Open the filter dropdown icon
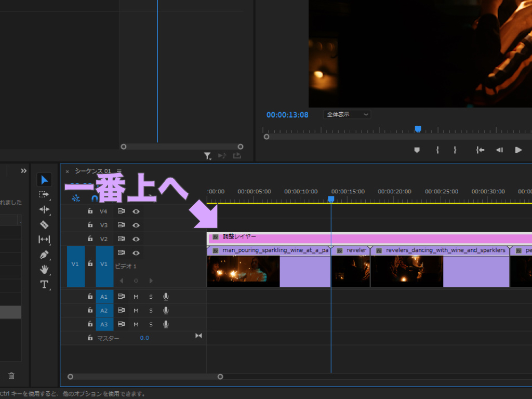 point(207,155)
